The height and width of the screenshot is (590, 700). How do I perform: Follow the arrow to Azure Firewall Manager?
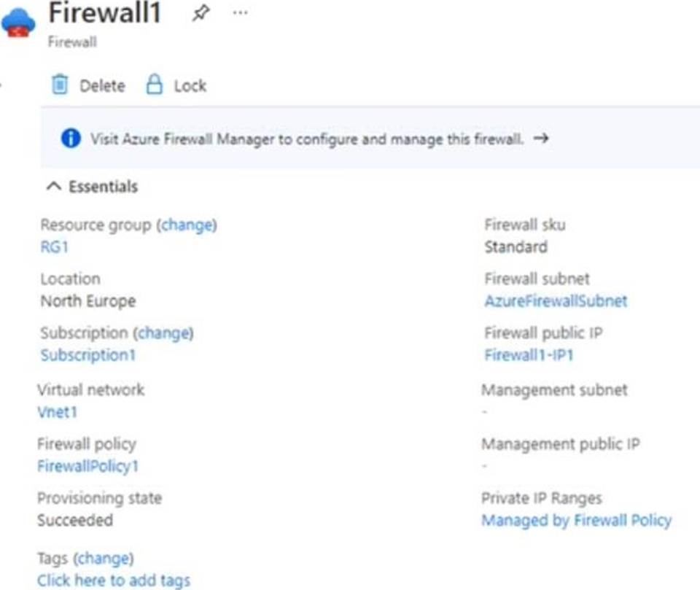[x=540, y=139]
